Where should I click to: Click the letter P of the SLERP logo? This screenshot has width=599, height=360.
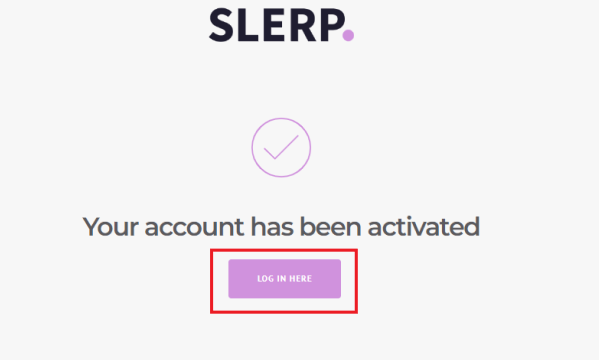332,25
